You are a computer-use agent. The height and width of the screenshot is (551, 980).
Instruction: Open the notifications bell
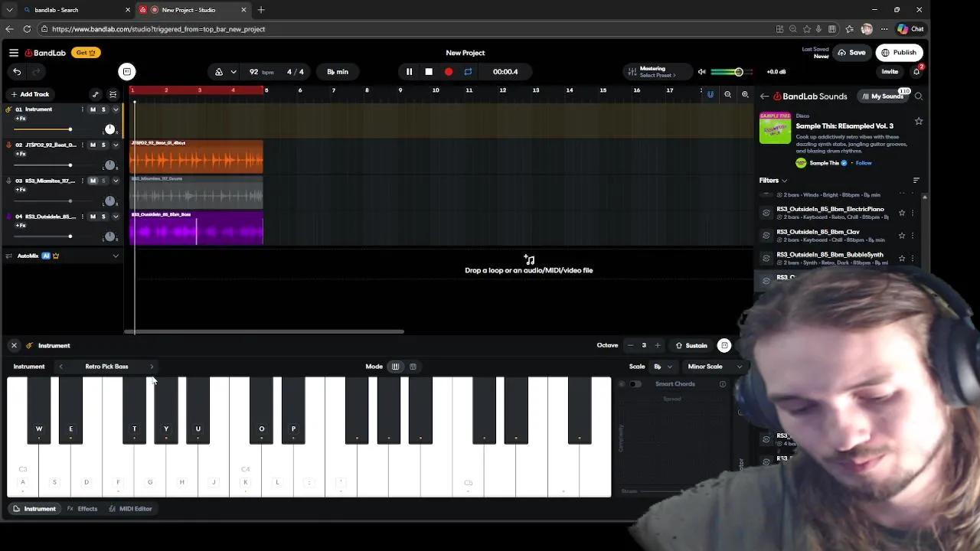[916, 72]
